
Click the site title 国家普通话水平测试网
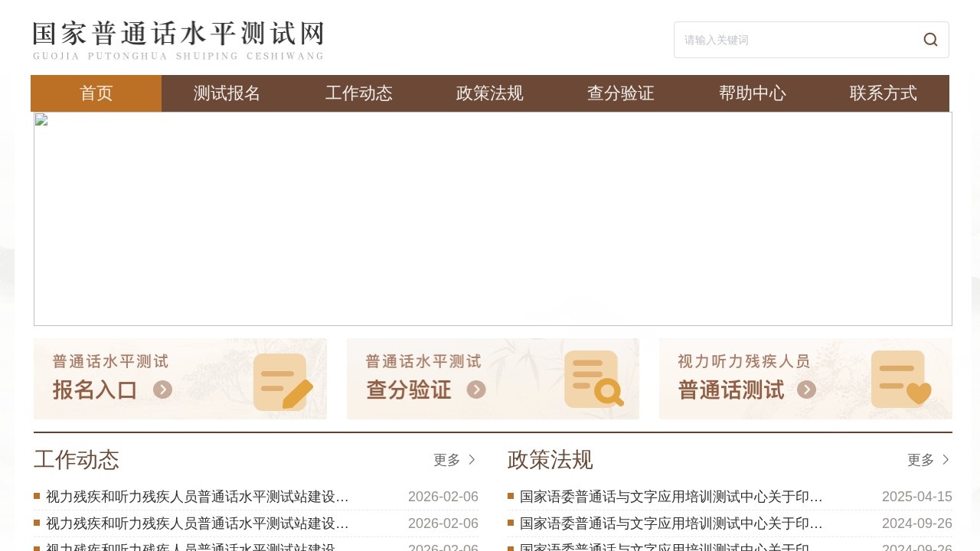178,34
